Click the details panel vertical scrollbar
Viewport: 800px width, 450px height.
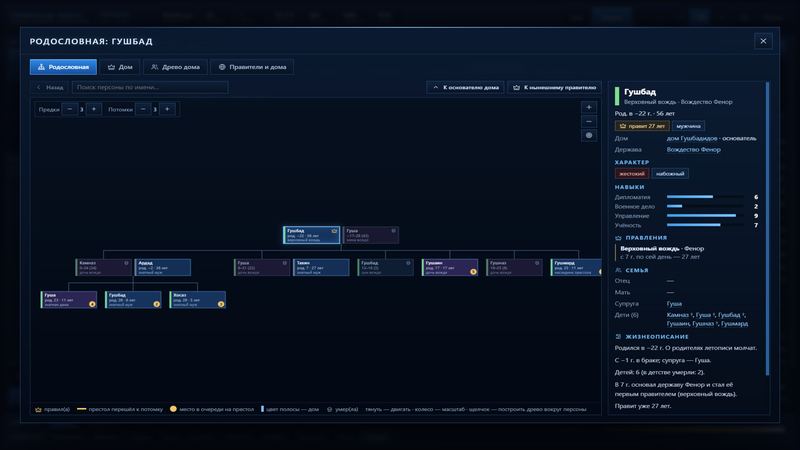[767, 230]
